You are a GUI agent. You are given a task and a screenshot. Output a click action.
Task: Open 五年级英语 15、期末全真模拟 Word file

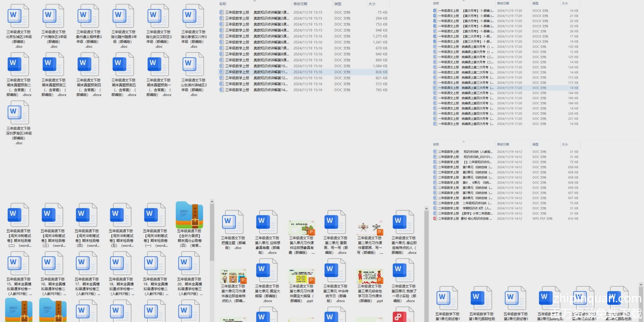(18, 263)
